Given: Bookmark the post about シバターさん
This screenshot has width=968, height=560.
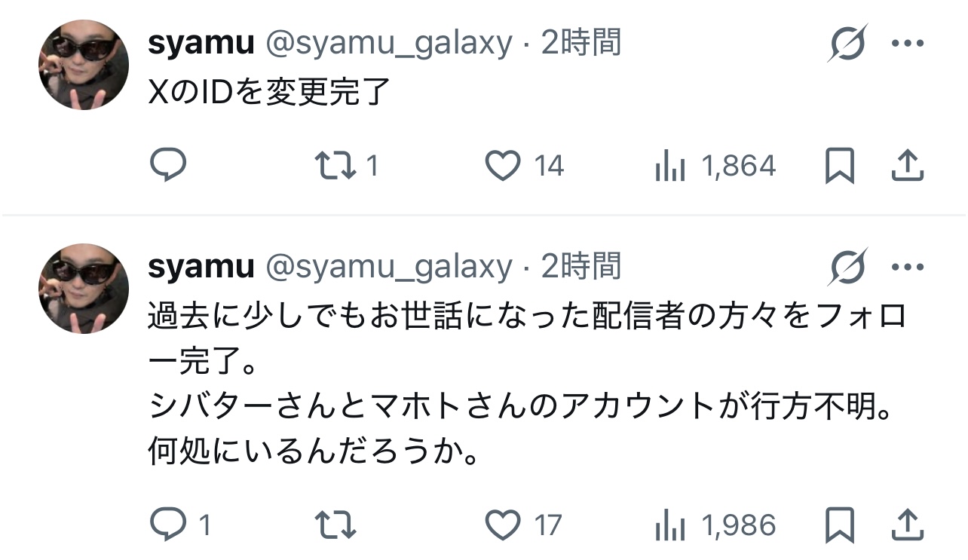Looking at the screenshot, I should click(x=839, y=525).
